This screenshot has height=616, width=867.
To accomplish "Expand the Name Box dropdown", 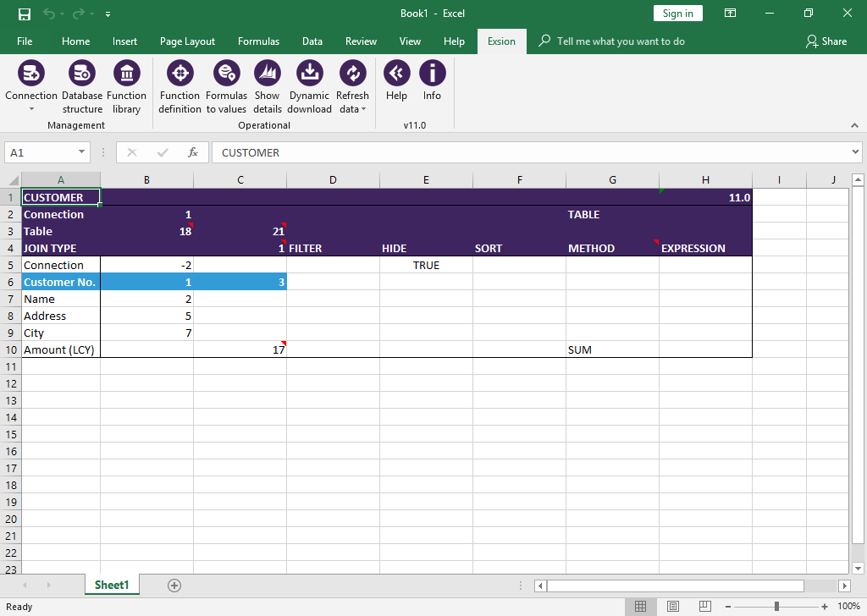I will pyautogui.click(x=81, y=152).
